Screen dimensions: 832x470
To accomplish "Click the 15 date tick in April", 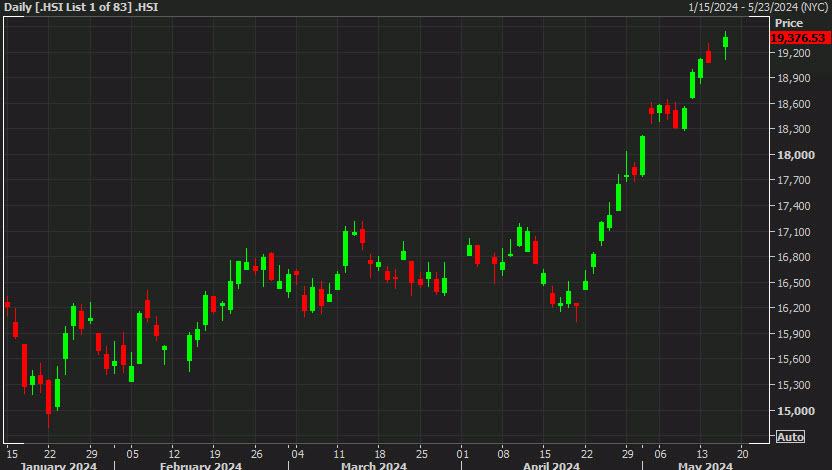I will (545, 454).
